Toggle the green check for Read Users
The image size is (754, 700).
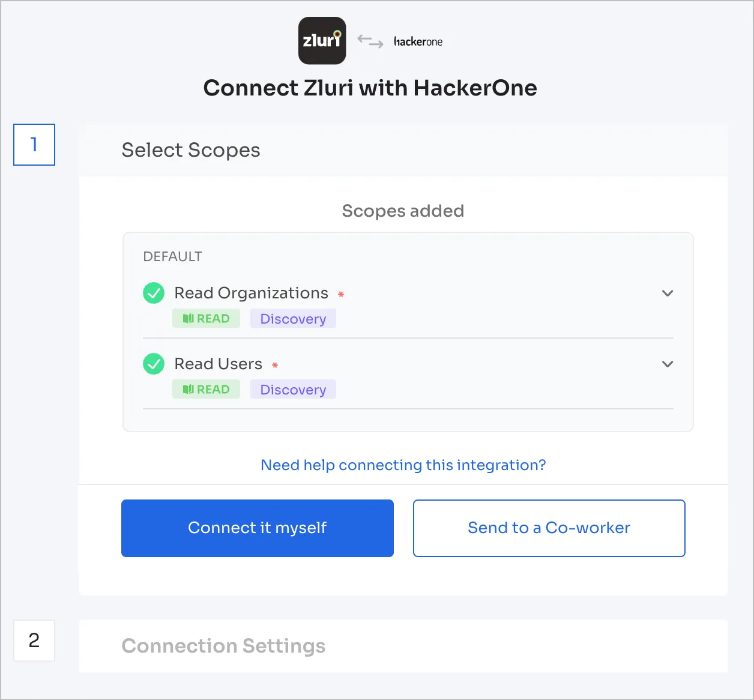[154, 364]
